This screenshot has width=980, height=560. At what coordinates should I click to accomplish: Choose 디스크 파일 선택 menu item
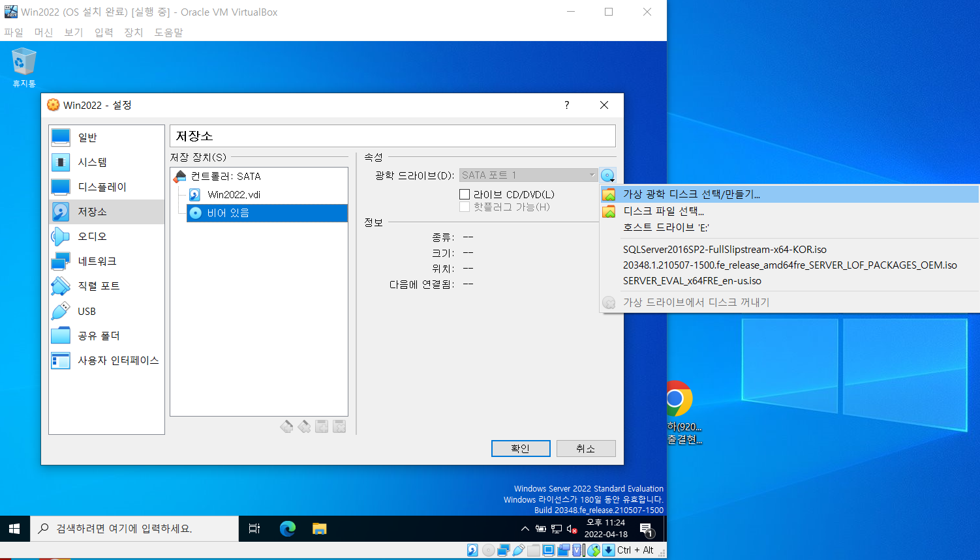tap(789, 211)
